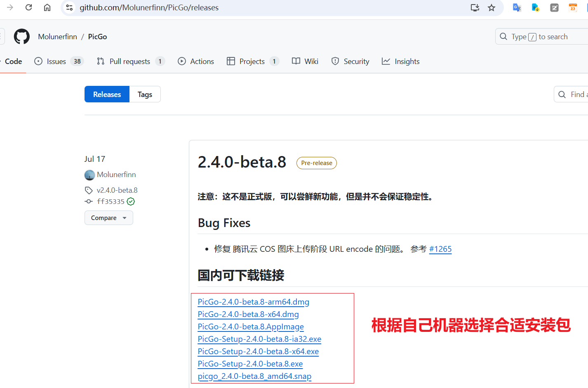
Task: Click Molunerfinn avatar in release sidebar
Action: (89, 175)
